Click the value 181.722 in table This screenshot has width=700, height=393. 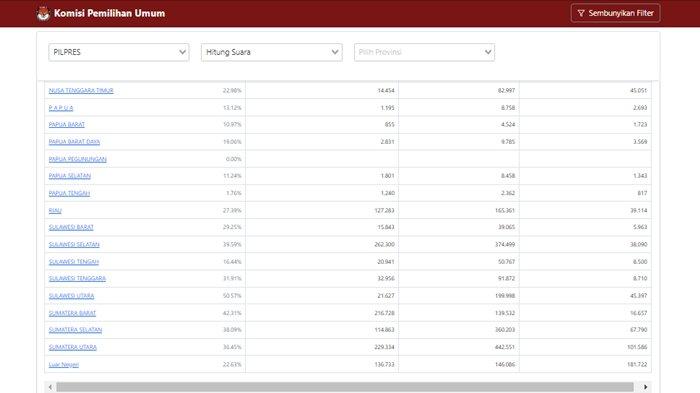pos(637,365)
